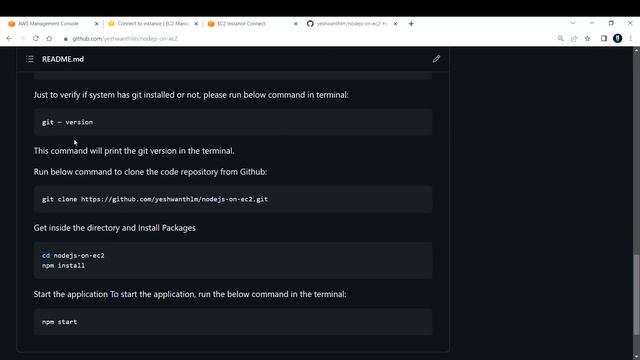The width and height of the screenshot is (640, 360).
Task: Click 'Get inside the directory and Install Packages'
Action: pos(115,228)
